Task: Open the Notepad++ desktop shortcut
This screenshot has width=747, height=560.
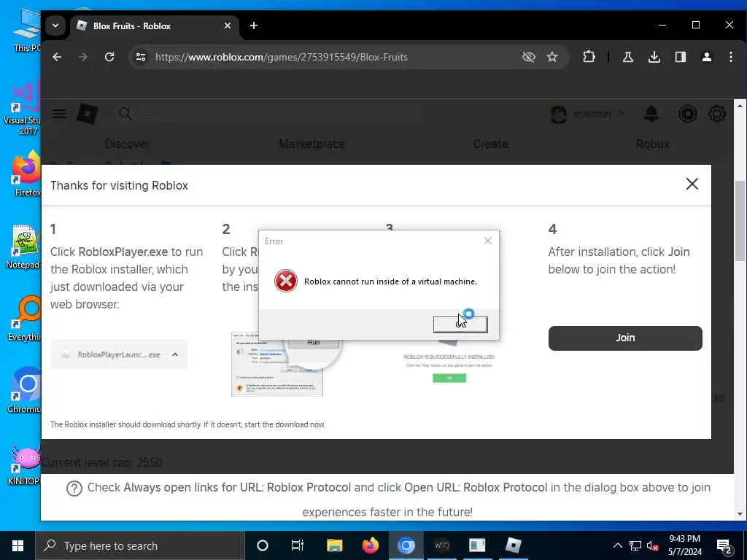Action: [24, 246]
